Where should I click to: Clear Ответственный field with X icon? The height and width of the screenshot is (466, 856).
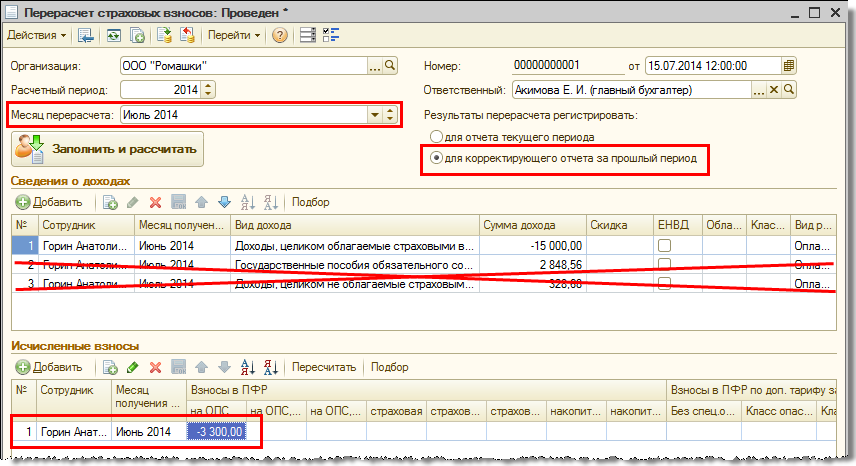(x=774, y=90)
